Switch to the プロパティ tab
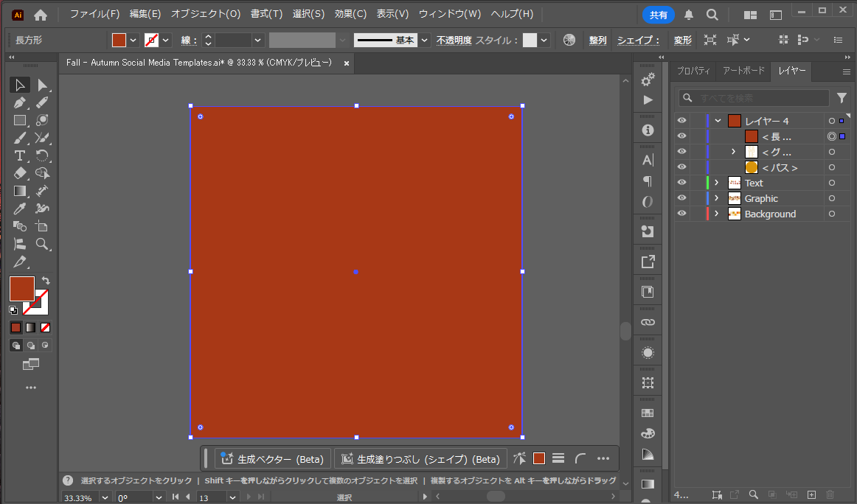This screenshot has width=857, height=504. [693, 71]
